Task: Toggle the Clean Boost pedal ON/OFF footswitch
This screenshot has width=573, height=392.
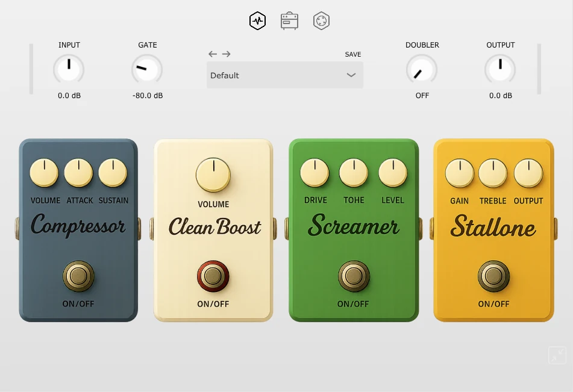Action: click(213, 276)
